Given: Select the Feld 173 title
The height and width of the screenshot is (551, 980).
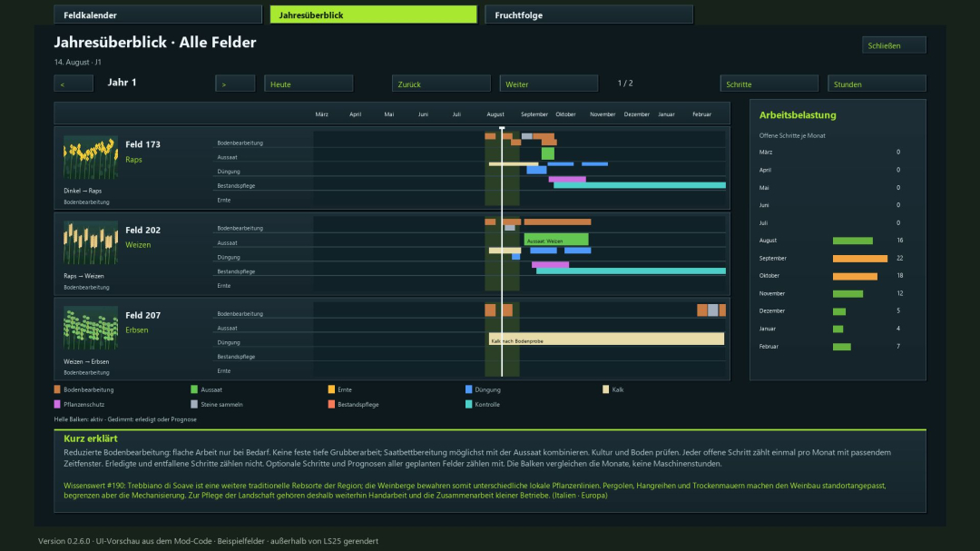Looking at the screenshot, I should point(142,144).
